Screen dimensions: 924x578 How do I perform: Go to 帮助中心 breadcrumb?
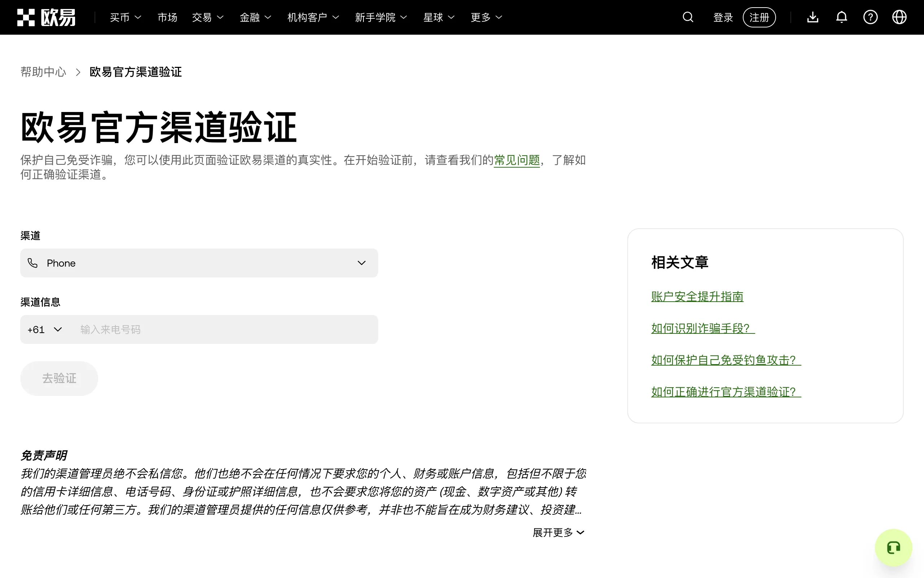coord(43,72)
